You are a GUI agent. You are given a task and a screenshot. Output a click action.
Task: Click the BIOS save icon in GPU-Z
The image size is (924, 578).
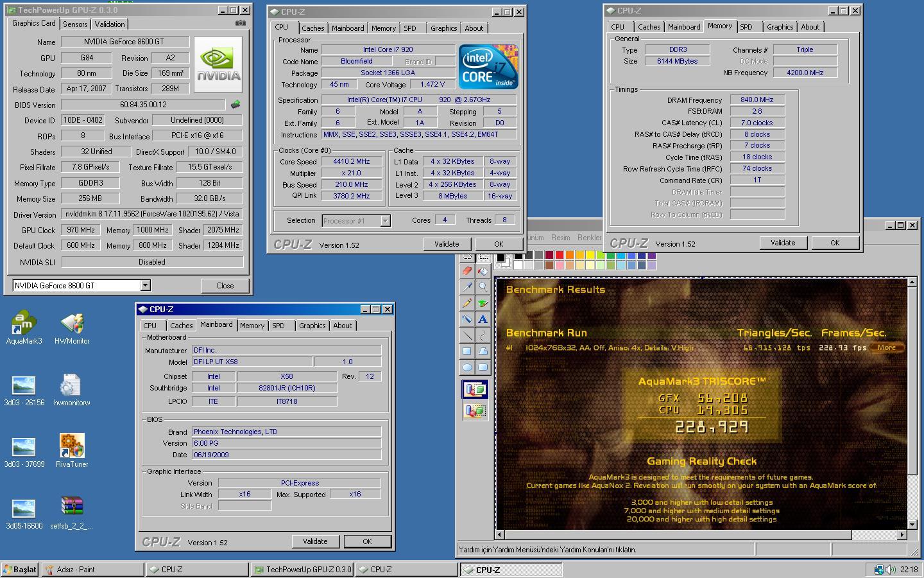[235, 104]
